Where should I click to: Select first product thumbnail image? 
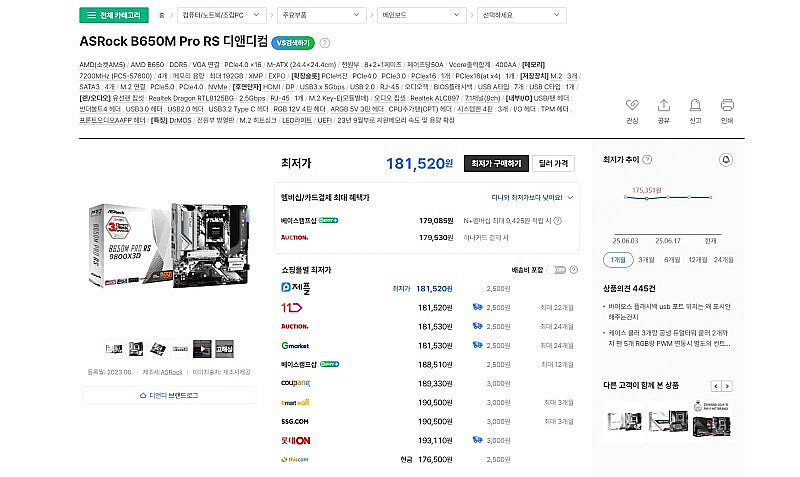point(114,349)
